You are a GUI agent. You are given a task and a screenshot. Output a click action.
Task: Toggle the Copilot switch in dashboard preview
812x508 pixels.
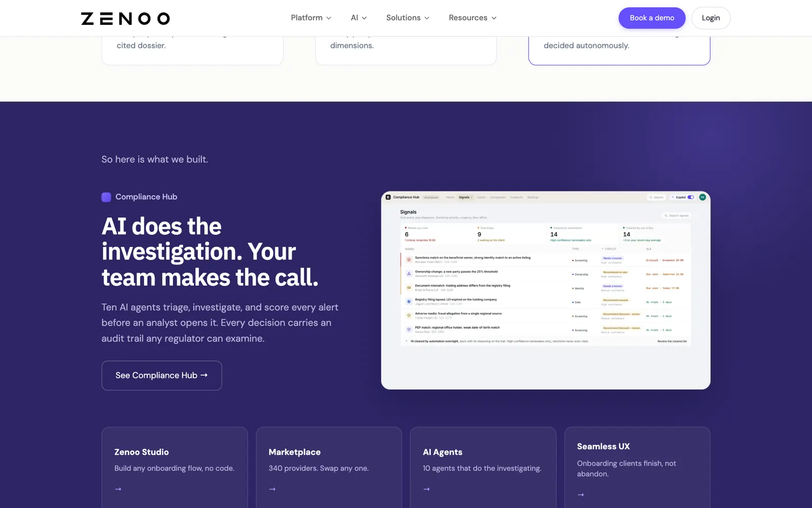(x=691, y=197)
